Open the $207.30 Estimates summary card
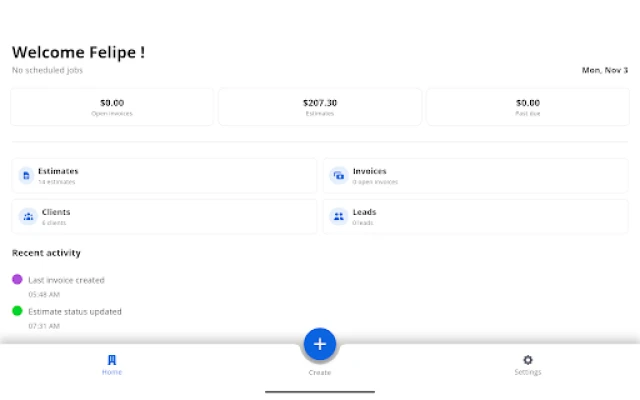This screenshot has width=640, height=400. pyautogui.click(x=320, y=107)
